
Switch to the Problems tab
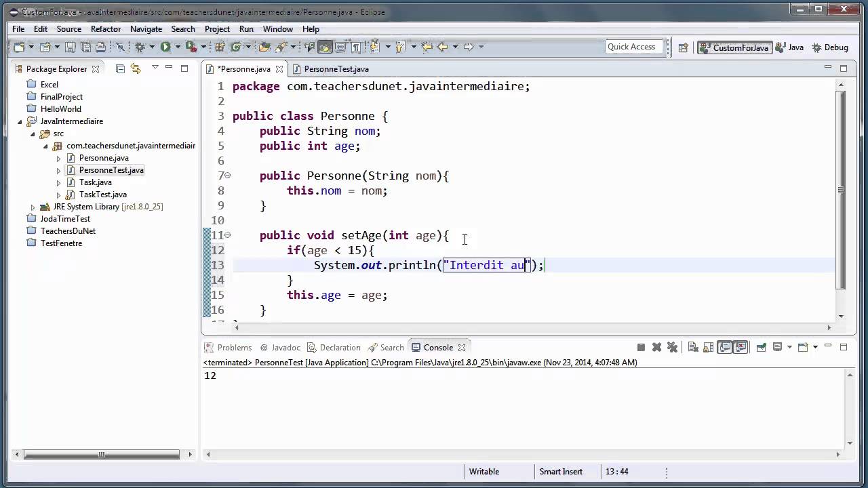[229, 348]
